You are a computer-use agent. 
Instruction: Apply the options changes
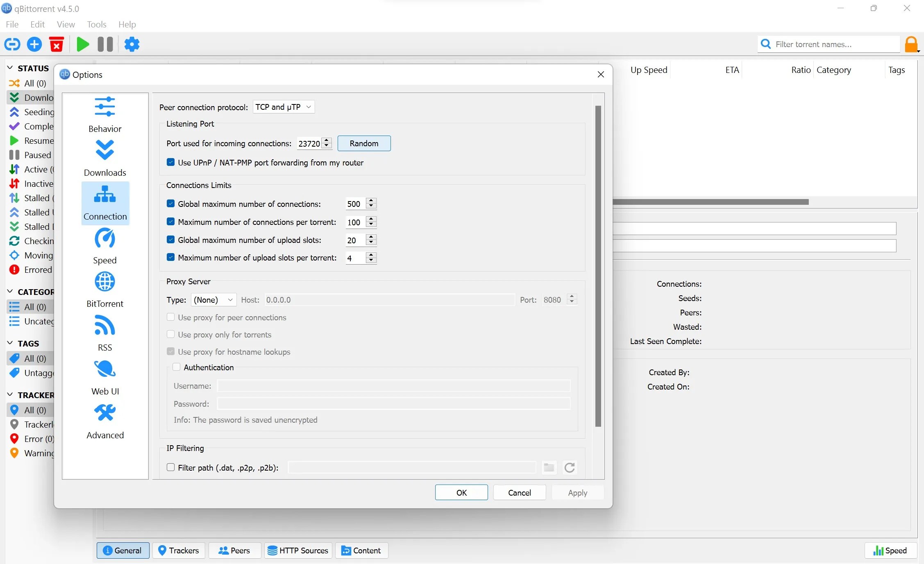(577, 492)
